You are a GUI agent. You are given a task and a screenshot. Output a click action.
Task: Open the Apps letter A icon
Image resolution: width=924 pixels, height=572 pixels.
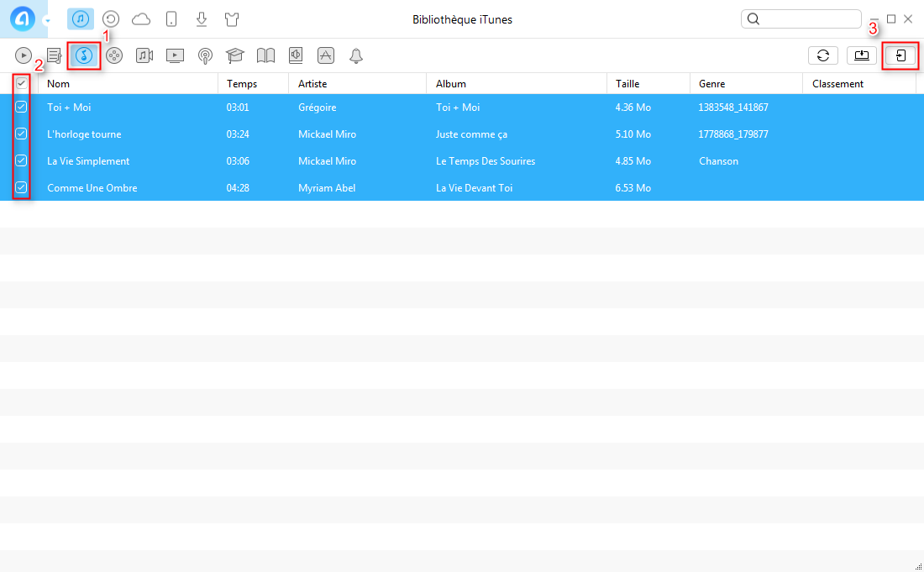tap(326, 56)
